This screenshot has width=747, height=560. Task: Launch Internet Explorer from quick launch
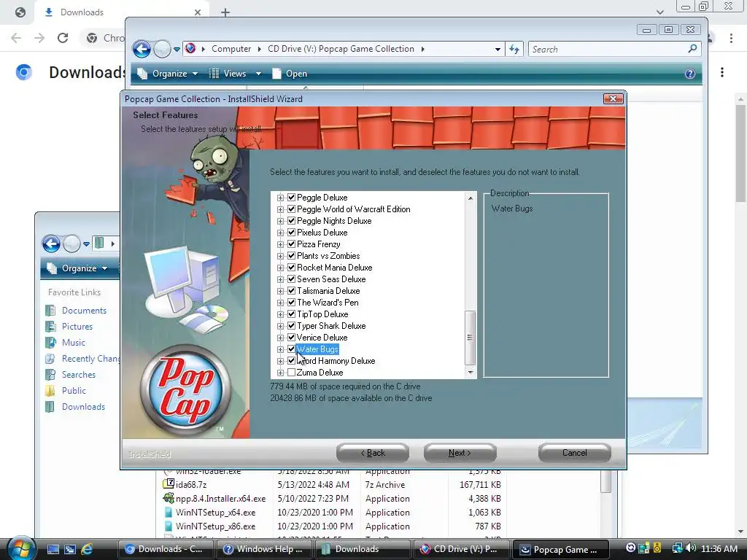coord(87,549)
